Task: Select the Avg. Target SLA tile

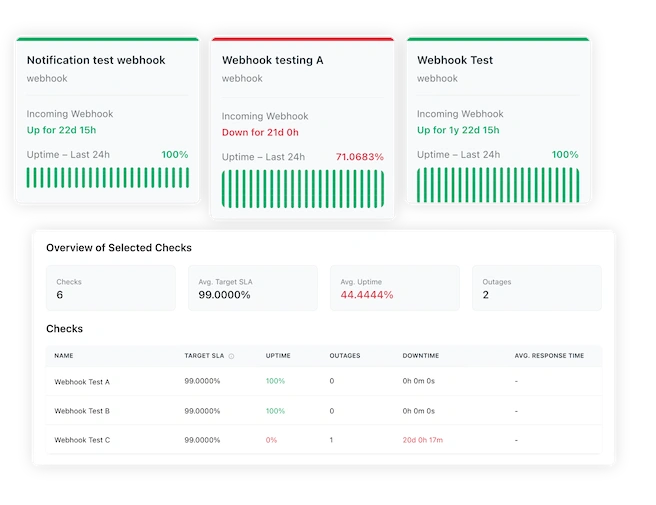Action: (x=252, y=288)
